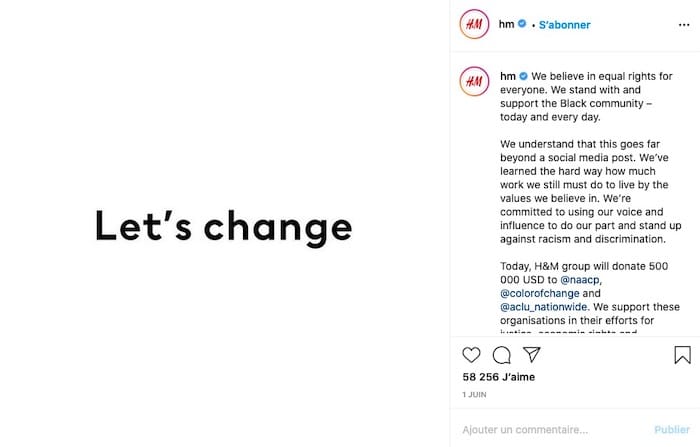Like the post with the heart icon
This screenshot has width=700, height=447.
pos(472,355)
